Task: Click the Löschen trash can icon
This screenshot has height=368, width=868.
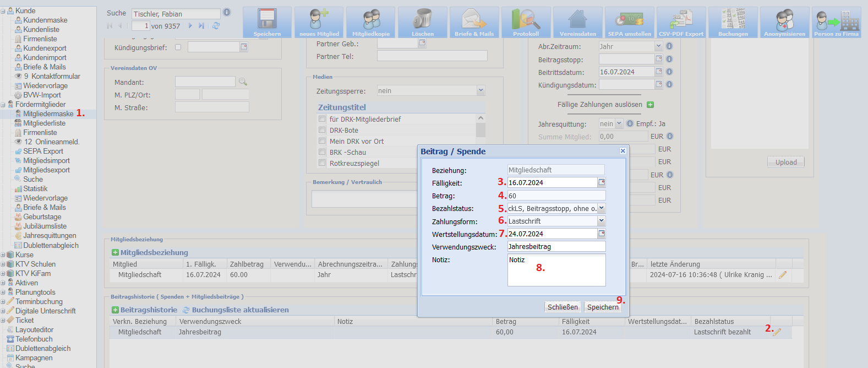Action: (x=422, y=23)
